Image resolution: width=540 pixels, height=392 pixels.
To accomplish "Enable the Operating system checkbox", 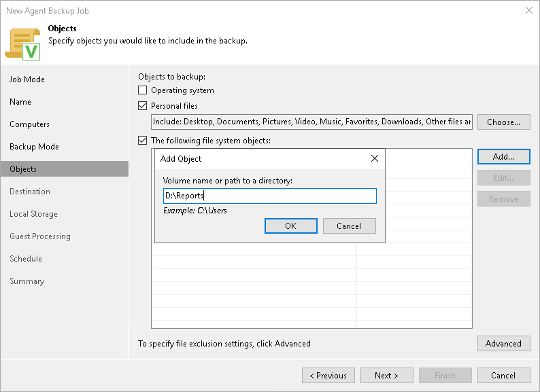I will [x=142, y=90].
